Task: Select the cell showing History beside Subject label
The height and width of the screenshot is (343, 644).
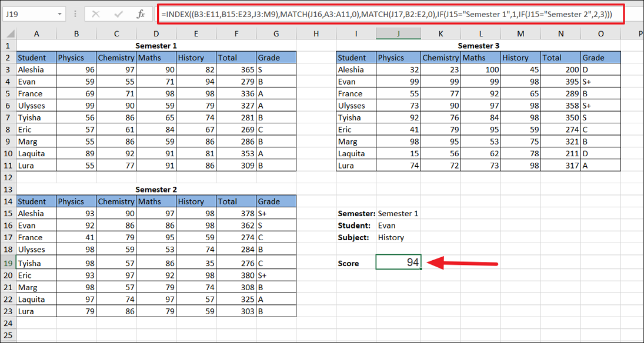Action: click(398, 237)
